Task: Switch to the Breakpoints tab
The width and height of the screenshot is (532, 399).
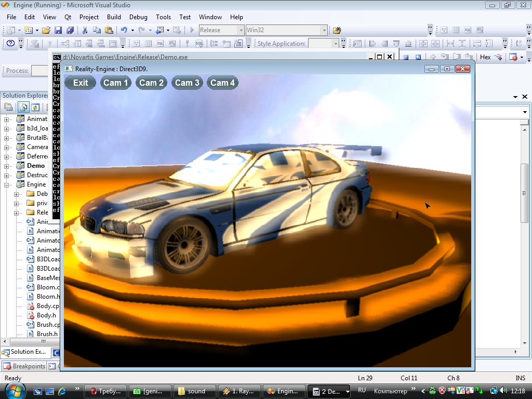Action: (24, 366)
